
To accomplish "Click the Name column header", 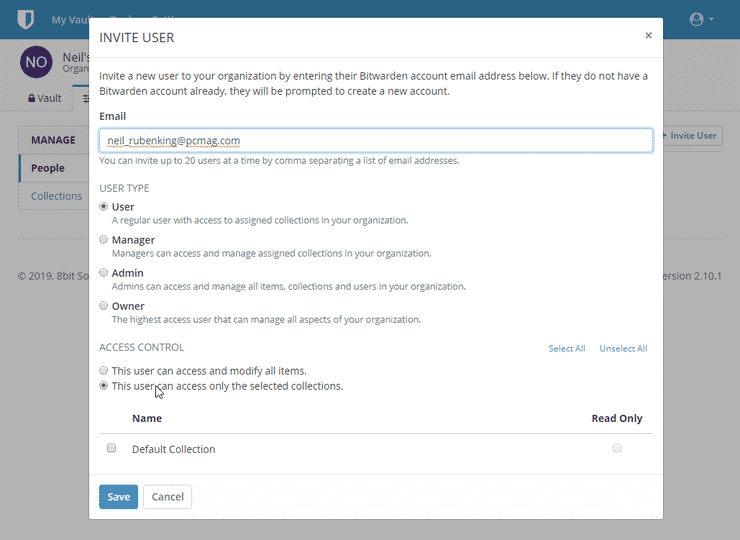I will click(147, 418).
